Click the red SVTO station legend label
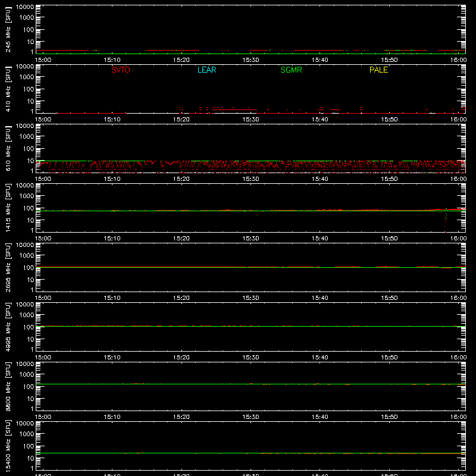Image resolution: width=476 pixels, height=476 pixels. 121,70
